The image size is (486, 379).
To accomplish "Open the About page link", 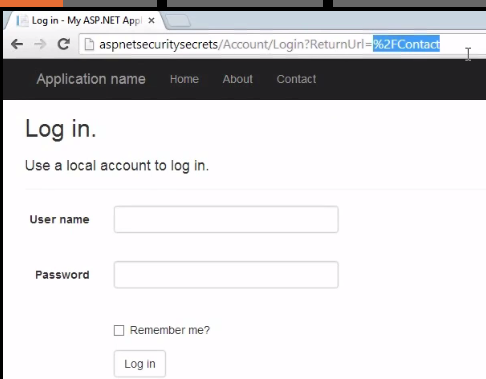I will pyautogui.click(x=238, y=79).
